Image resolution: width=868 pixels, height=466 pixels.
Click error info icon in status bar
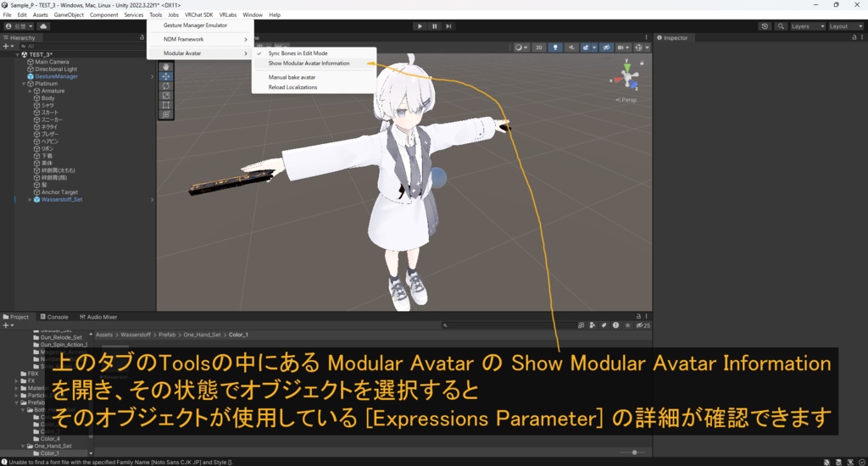coord(4,462)
